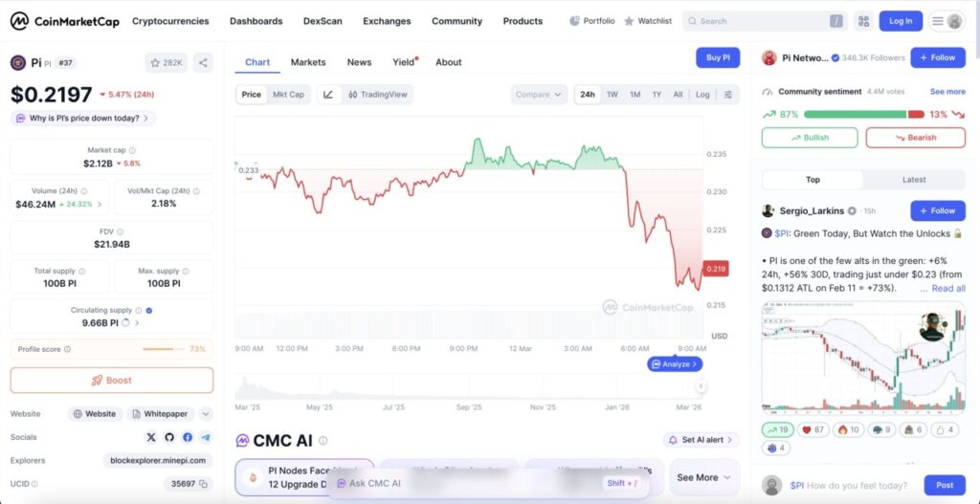Select the 1M time range tab
980x504 pixels.
tap(635, 95)
